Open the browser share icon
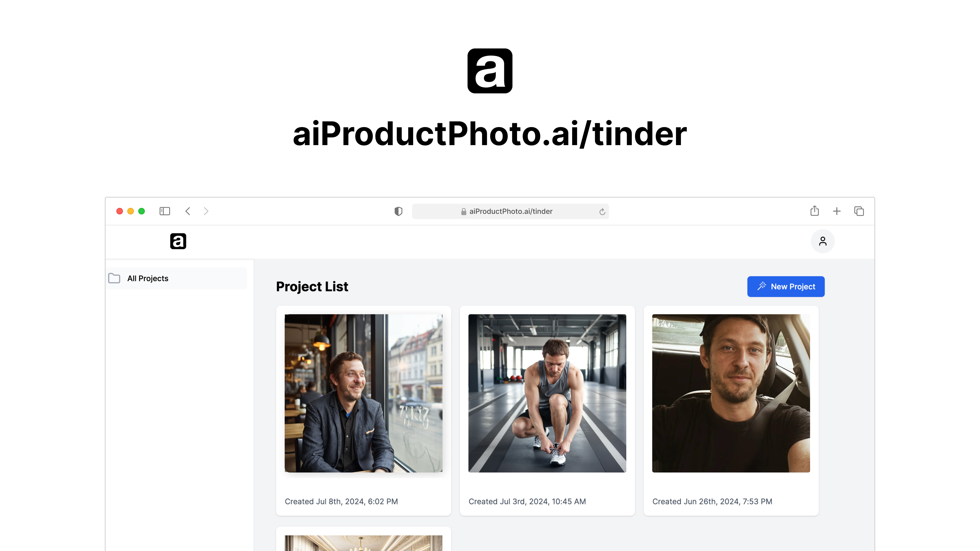The width and height of the screenshot is (980, 551). (x=815, y=211)
